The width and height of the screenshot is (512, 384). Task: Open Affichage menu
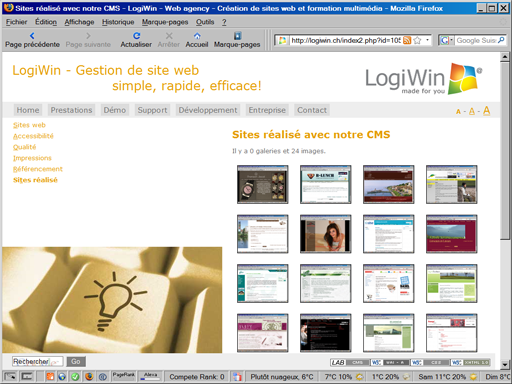pyautogui.click(x=79, y=22)
